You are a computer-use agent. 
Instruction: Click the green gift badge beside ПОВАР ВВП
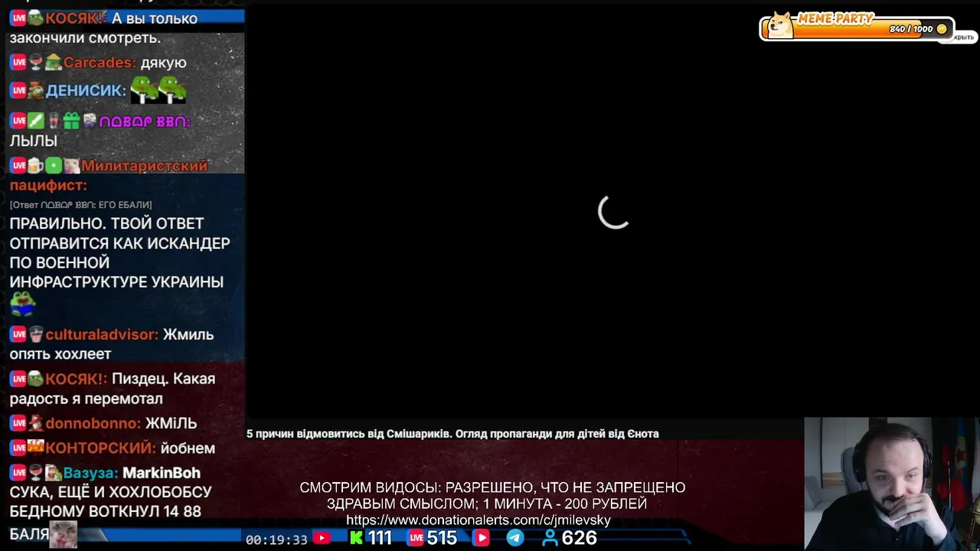(71, 121)
